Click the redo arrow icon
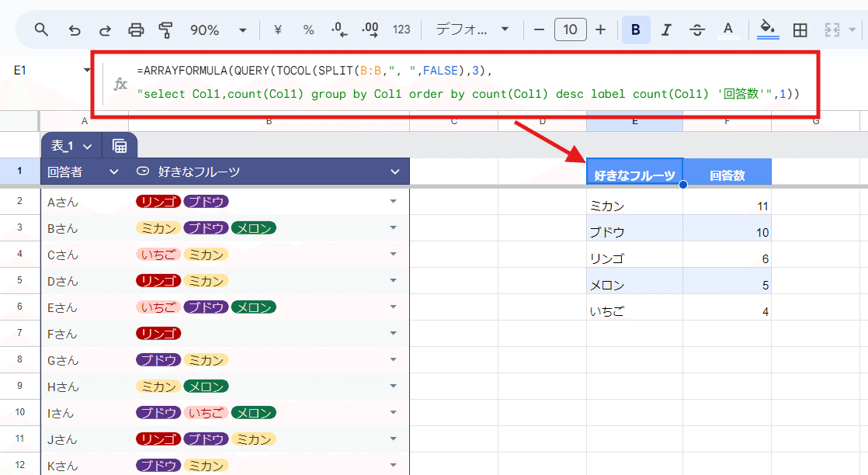 (x=105, y=30)
